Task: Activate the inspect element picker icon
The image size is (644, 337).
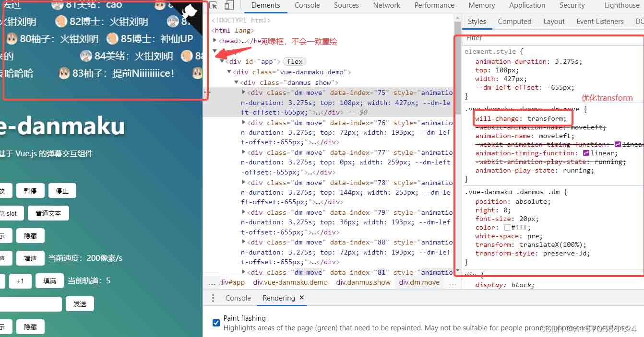Action: click(x=214, y=5)
